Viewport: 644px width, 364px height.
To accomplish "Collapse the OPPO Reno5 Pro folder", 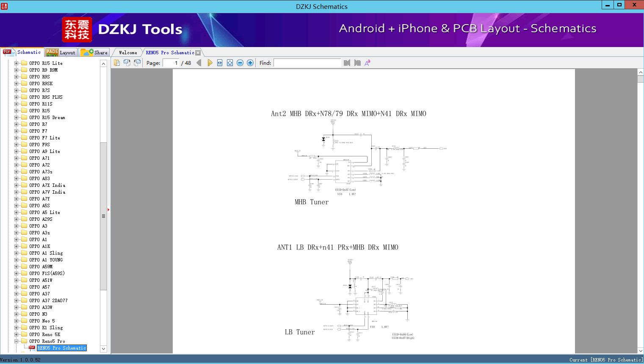I will [16, 341].
